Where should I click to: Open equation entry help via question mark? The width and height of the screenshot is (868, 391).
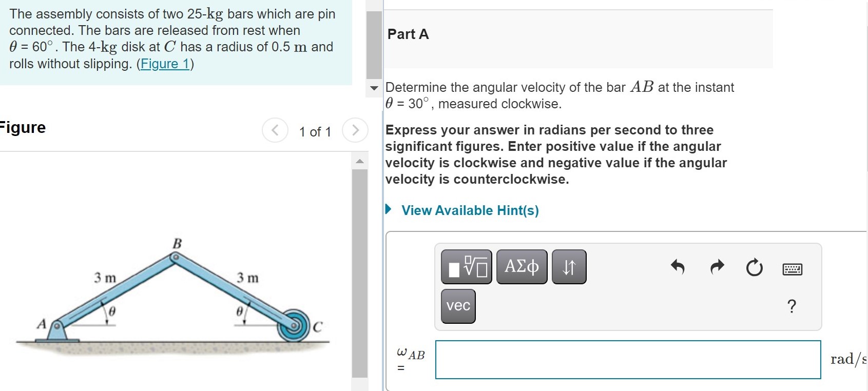pyautogui.click(x=792, y=306)
